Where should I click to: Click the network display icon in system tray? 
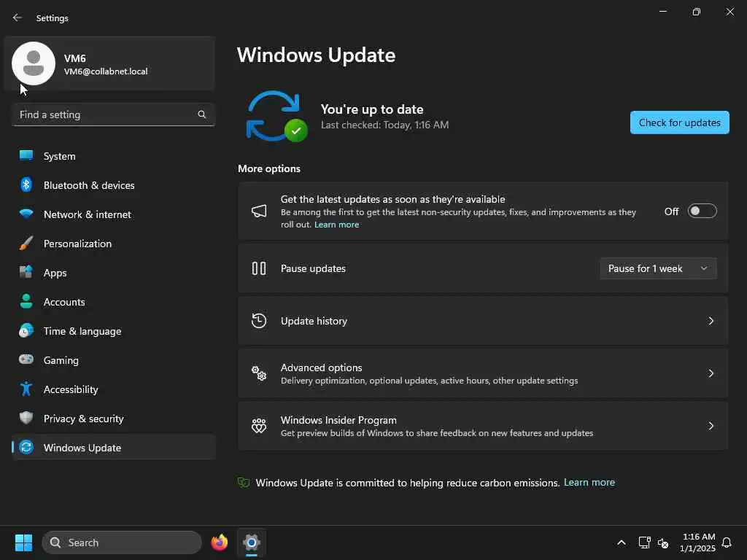pyautogui.click(x=644, y=542)
